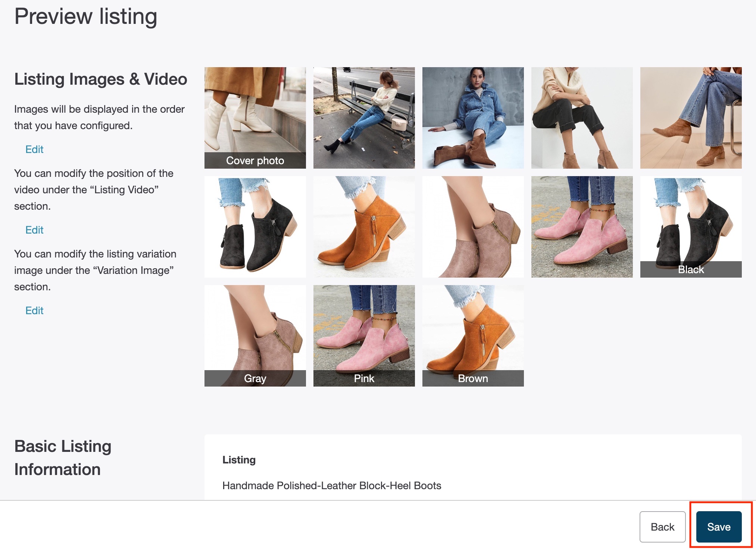Select the Brown variation image

(473, 335)
